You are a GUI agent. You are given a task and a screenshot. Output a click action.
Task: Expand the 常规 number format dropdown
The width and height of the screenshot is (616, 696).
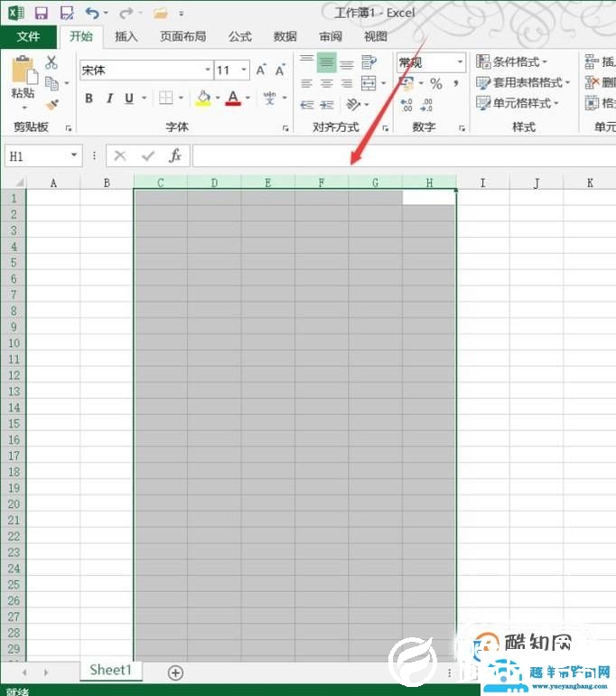tap(460, 62)
